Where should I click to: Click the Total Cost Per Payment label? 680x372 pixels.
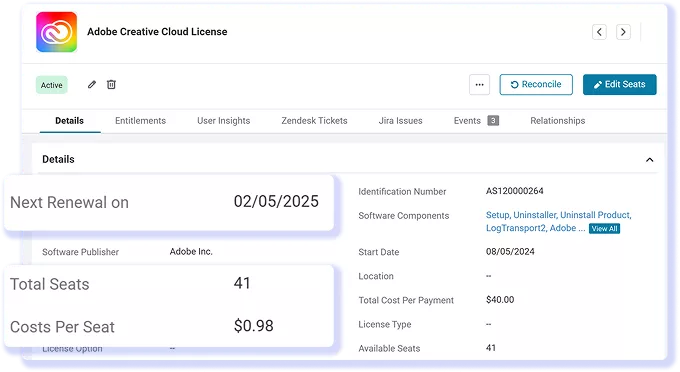406,300
